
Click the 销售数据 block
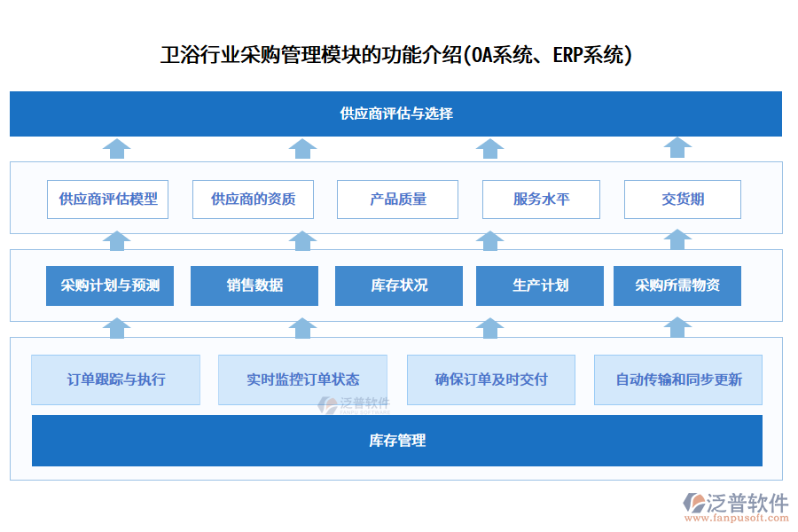[x=254, y=286]
